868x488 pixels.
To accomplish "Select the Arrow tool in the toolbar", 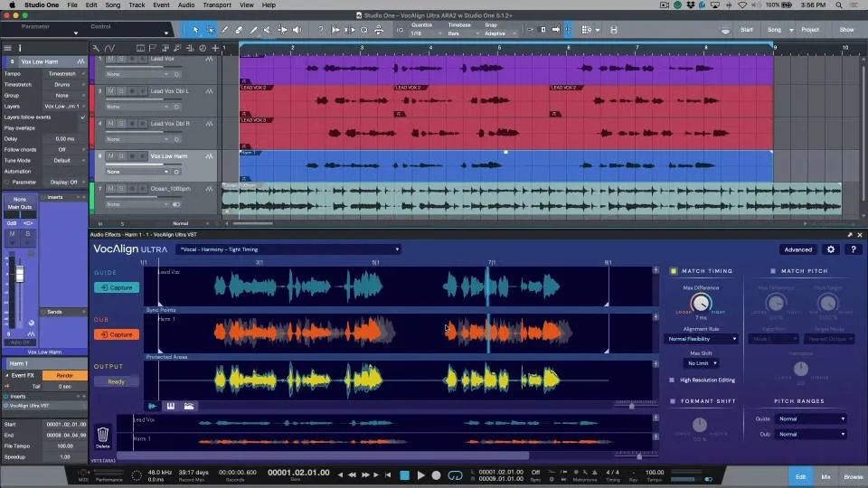I will (x=194, y=29).
